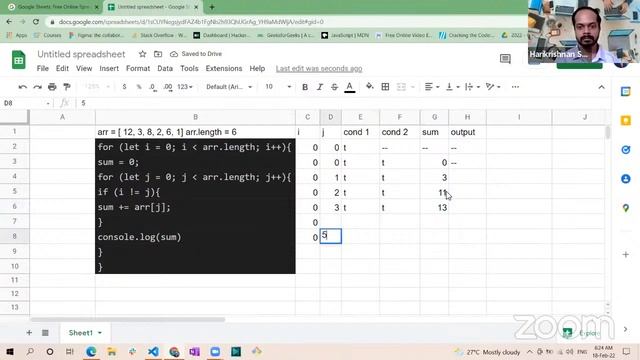This screenshot has height=360, width=640.
Task: Open the Data menu
Action: tap(165, 69)
